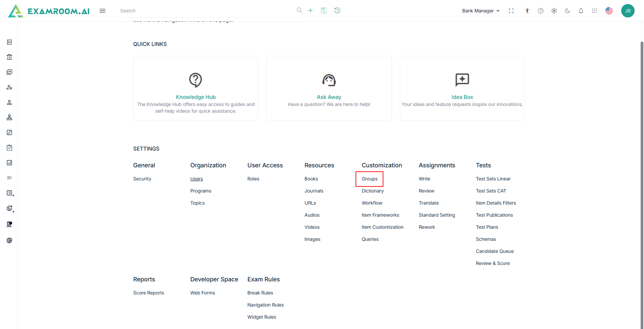Expand the Bank Manager role dropdown
Image resolution: width=644 pixels, height=329 pixels.
pos(481,11)
